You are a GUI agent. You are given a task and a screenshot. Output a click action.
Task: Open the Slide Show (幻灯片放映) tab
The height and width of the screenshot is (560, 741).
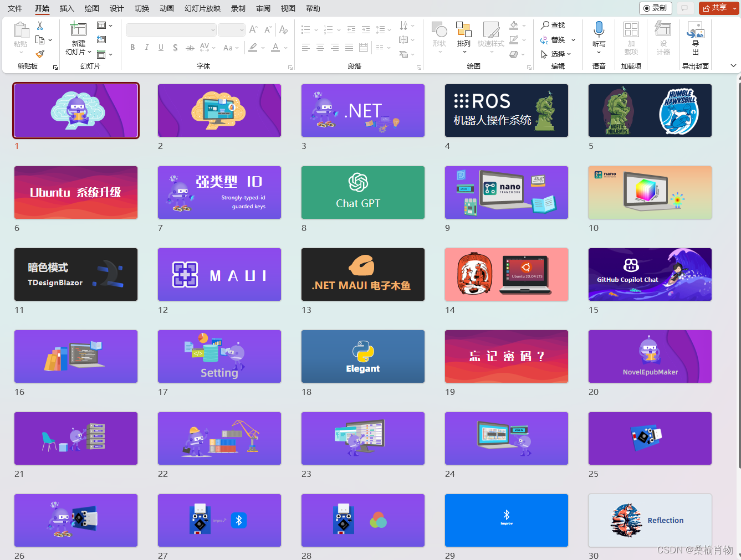tap(202, 8)
